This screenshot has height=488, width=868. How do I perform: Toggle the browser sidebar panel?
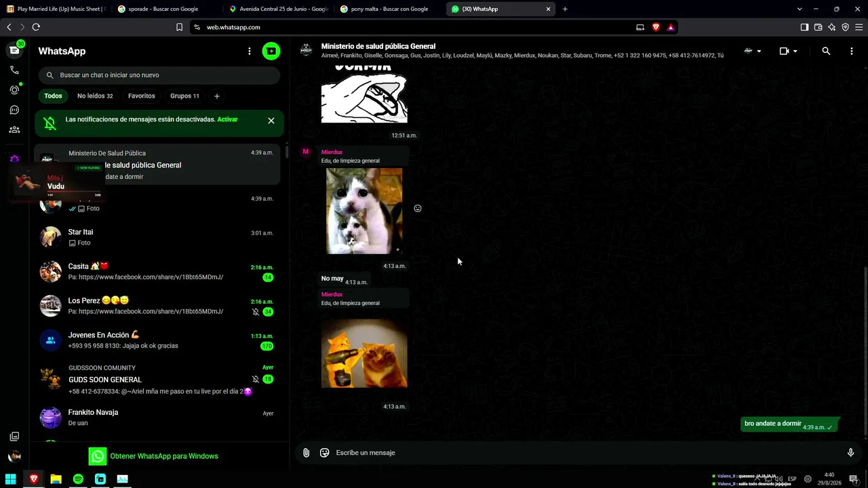(x=804, y=27)
